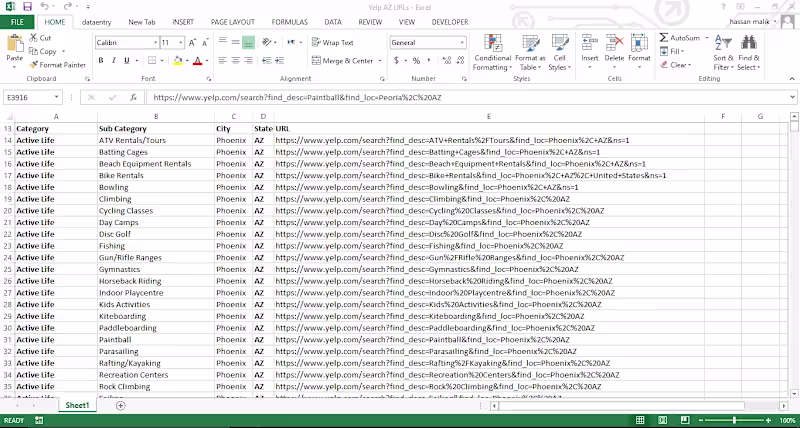Viewport: 800px width, 428px height.
Task: Click the Cut scissors icon
Action: [x=34, y=38]
